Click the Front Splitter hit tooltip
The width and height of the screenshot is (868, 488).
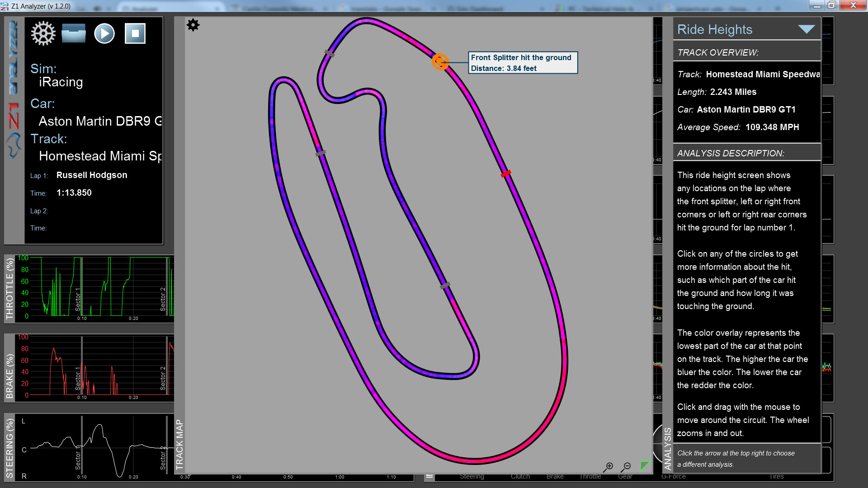[523, 63]
